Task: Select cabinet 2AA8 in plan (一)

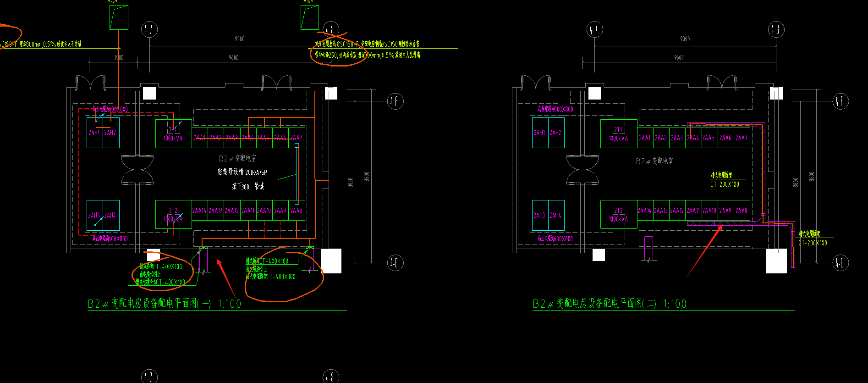Action: (x=296, y=211)
